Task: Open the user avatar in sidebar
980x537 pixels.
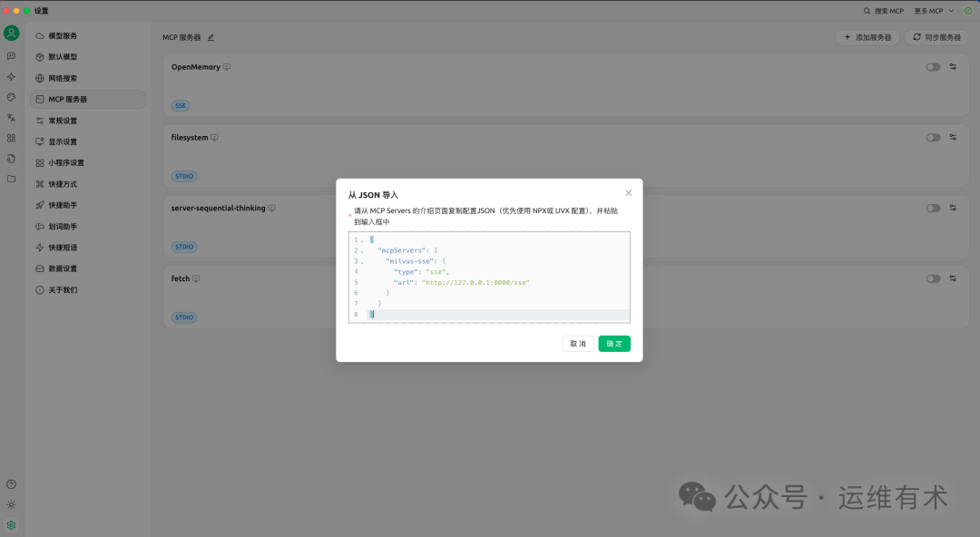Action: click(11, 34)
